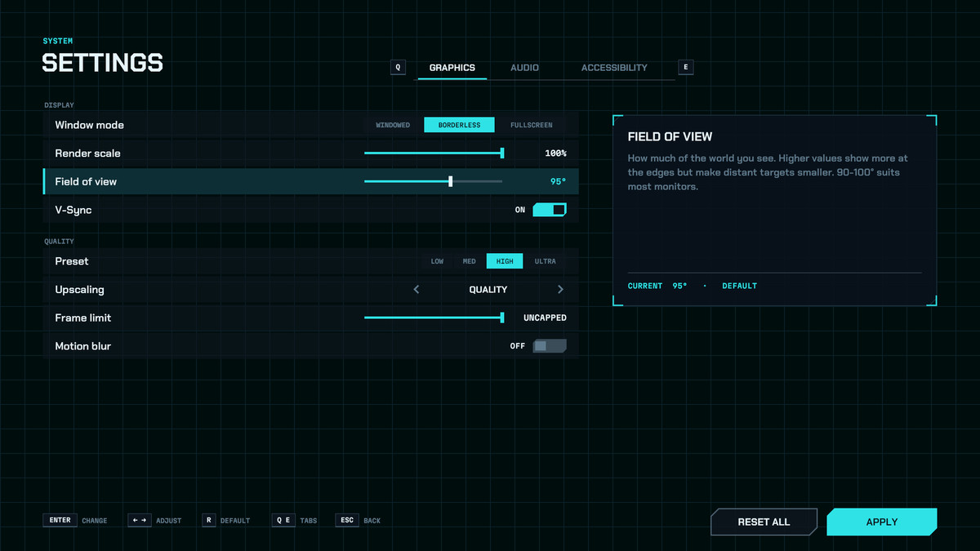The width and height of the screenshot is (980, 551).
Task: Click the Reset All button
Action: tap(764, 522)
